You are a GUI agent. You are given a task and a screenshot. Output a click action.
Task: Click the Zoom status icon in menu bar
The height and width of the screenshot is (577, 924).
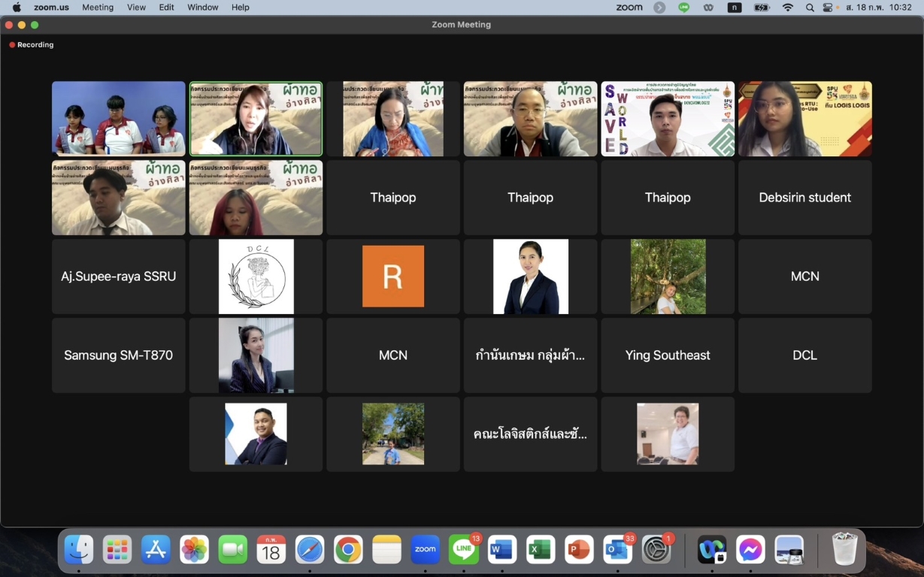point(629,8)
